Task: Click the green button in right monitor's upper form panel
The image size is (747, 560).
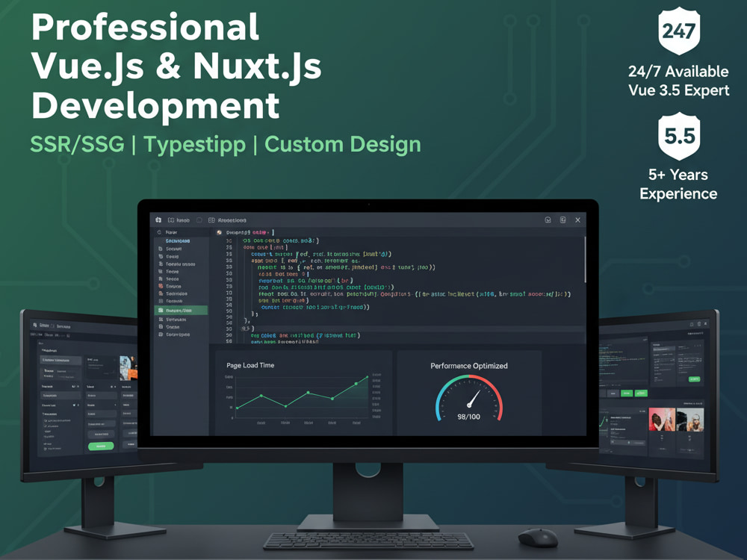Action: coord(694,379)
